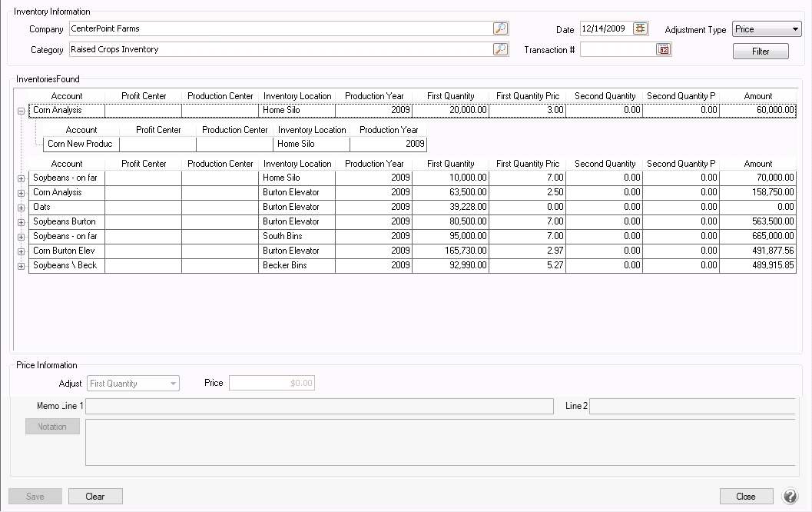Screen dimensions: 812x512
Task: Click the Transaction # lookup icon
Action: point(664,50)
